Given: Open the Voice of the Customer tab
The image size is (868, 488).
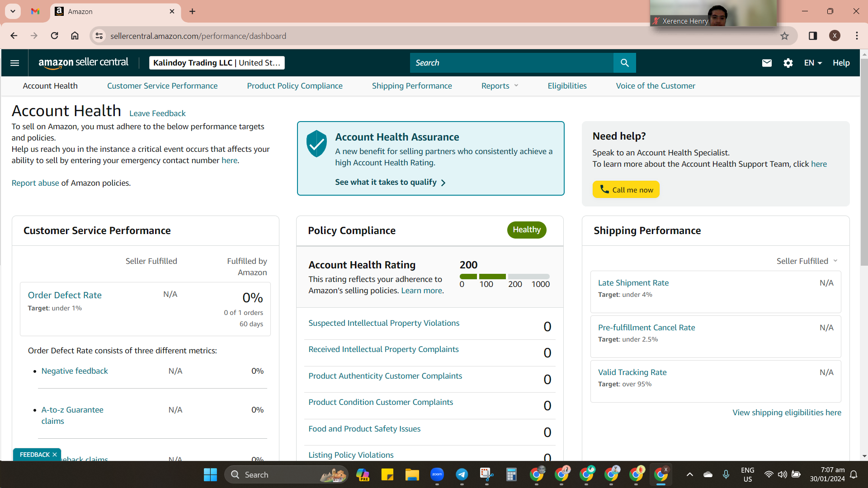Looking at the screenshot, I should pos(656,86).
